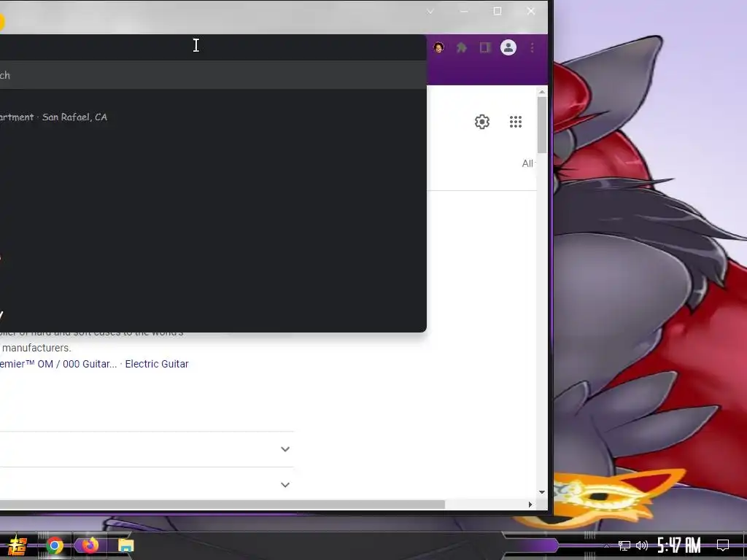
Task: Open Firefox from the taskbar
Action: point(90,545)
